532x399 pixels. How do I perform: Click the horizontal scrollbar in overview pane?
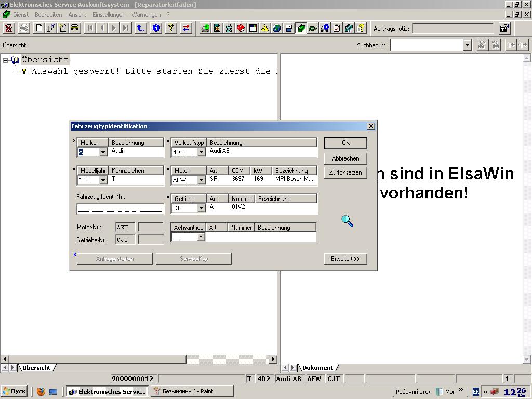click(98, 359)
